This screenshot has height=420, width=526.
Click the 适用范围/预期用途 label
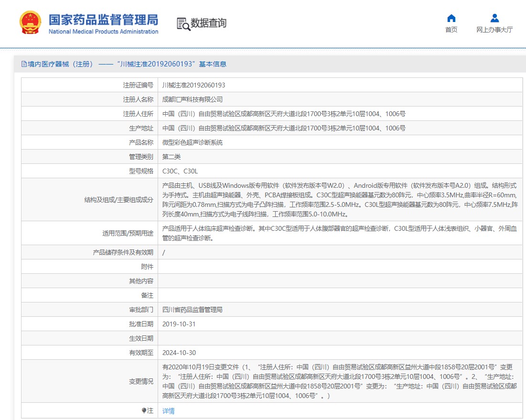click(x=128, y=233)
